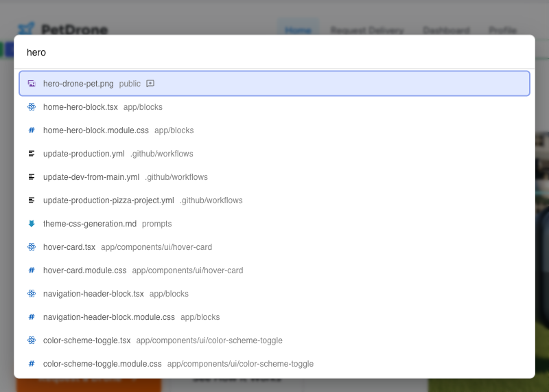The image size is (549, 392).
Task: Select update-production-pizza-project.yml result
Action: coord(108,200)
